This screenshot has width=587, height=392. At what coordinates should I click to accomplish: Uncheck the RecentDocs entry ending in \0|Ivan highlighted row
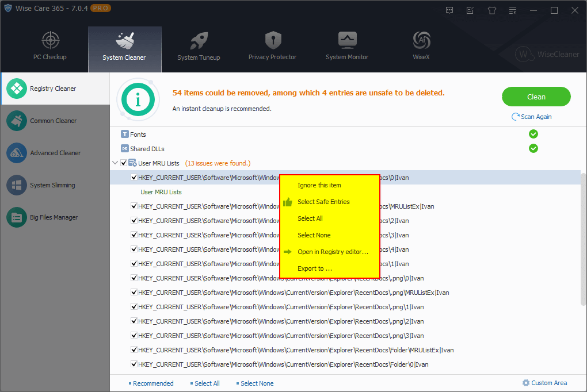(x=134, y=177)
